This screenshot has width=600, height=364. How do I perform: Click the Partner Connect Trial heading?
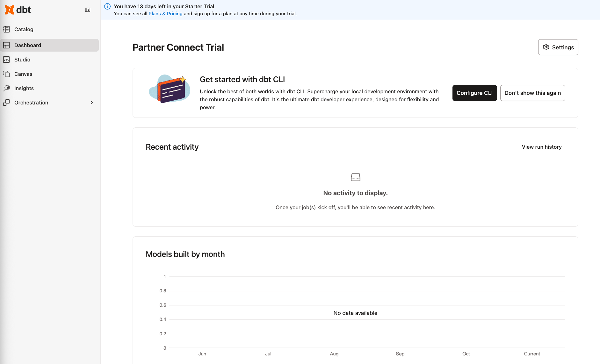178,47
